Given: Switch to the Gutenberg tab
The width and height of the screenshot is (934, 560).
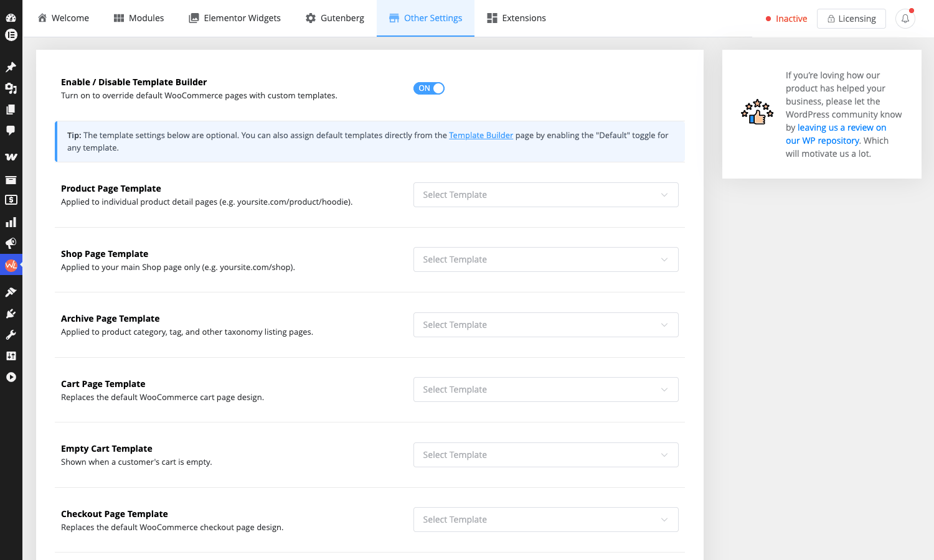Looking at the screenshot, I should (335, 18).
